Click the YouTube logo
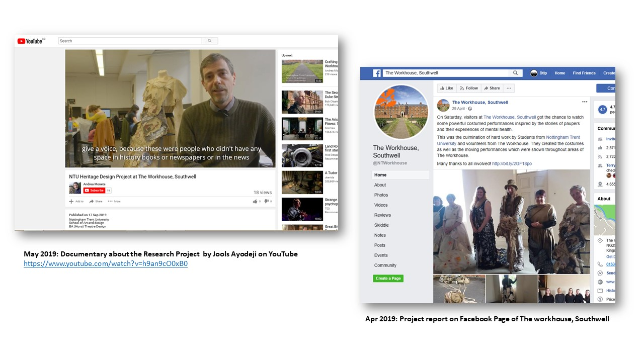The width and height of the screenshot is (644, 362). click(30, 41)
